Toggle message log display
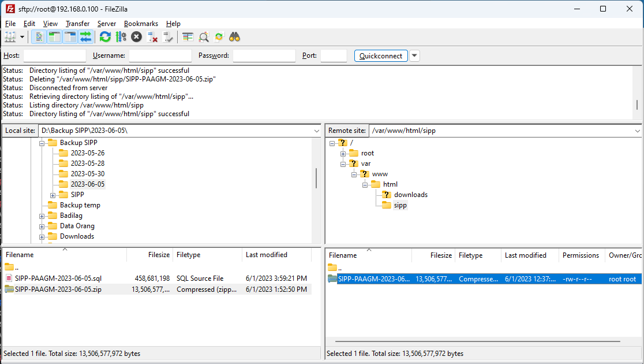This screenshot has height=364, width=644. point(39,37)
